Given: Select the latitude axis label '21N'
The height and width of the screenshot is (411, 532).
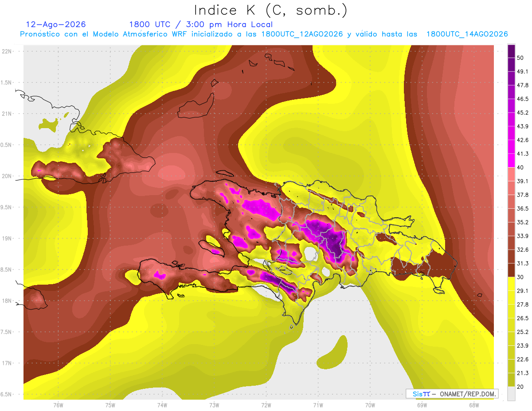Looking at the screenshot, I should tap(8, 114).
